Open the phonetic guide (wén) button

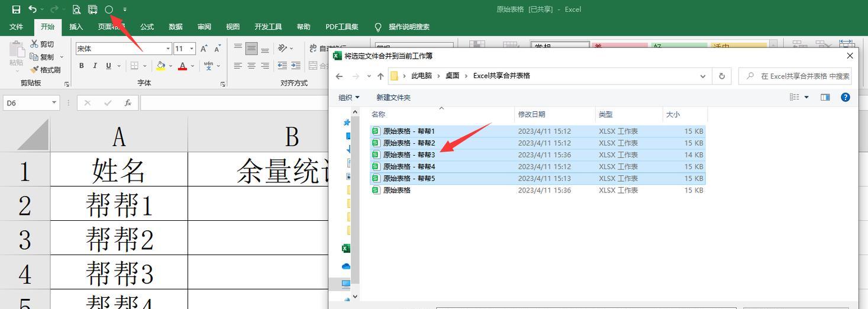[x=209, y=66]
